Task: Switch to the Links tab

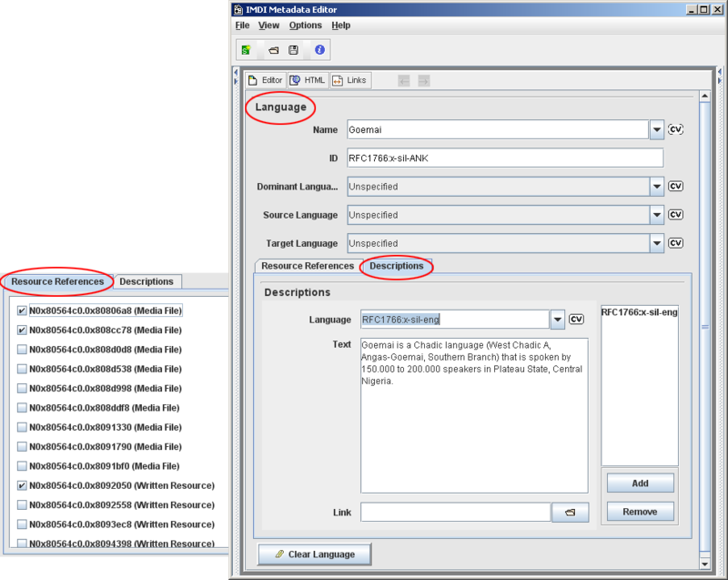Action: [x=350, y=80]
